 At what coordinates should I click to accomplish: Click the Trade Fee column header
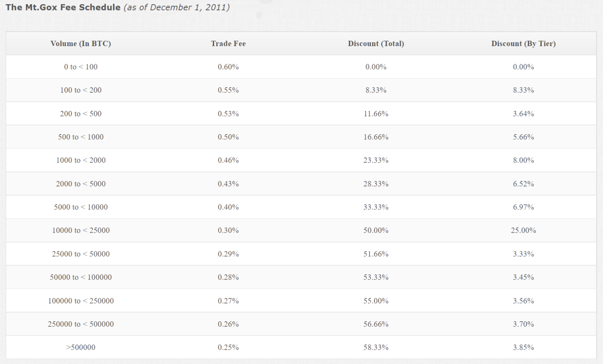tap(228, 44)
